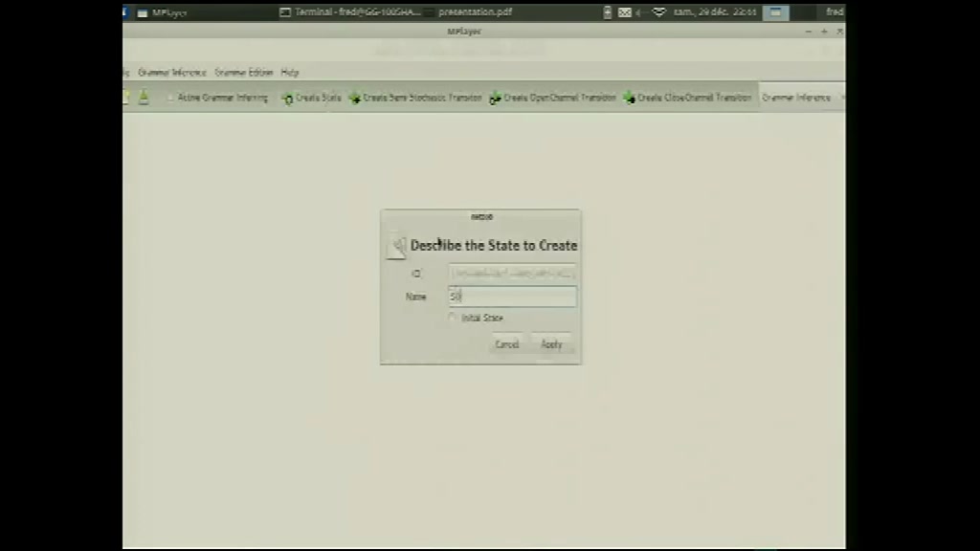The height and width of the screenshot is (551, 980).
Task: Click the yellow toolbar icon left of checkbox
Action: [x=144, y=98]
